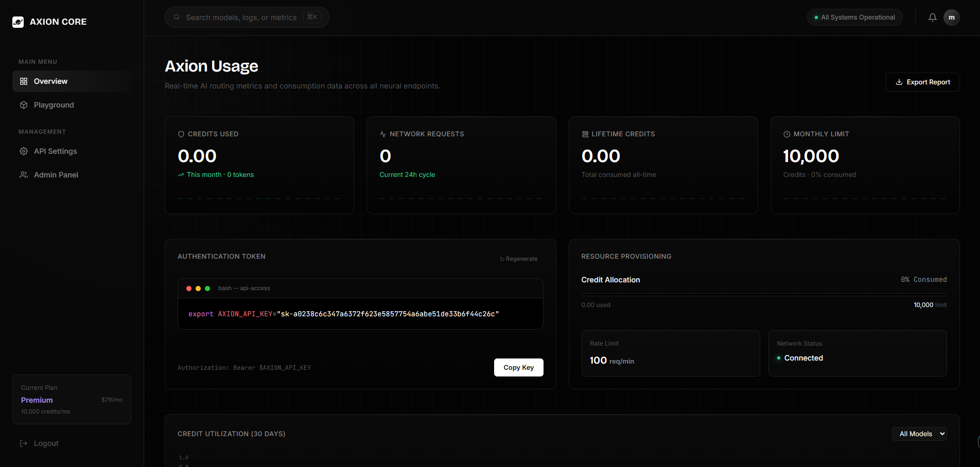Click the API Settings gear icon
This screenshot has height=467, width=980.
[24, 151]
